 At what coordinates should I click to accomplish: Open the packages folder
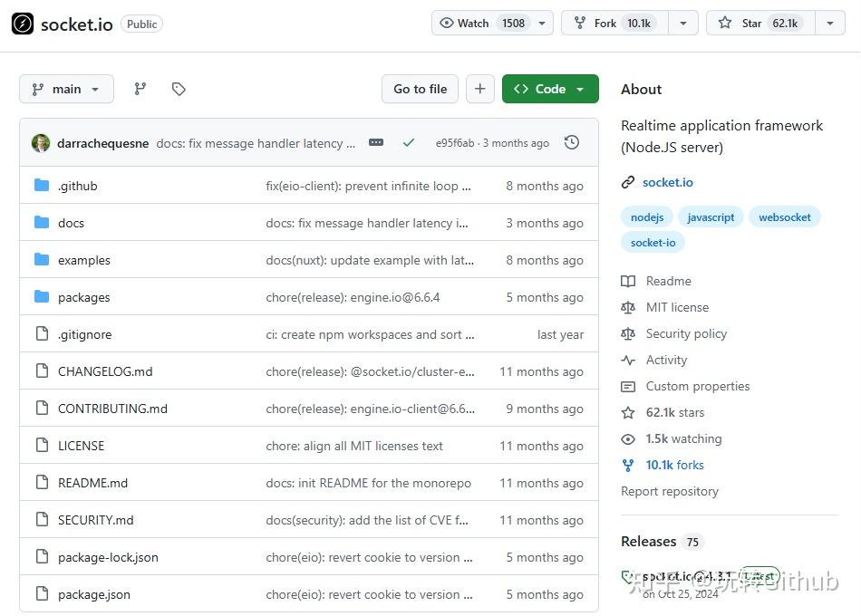coord(83,297)
